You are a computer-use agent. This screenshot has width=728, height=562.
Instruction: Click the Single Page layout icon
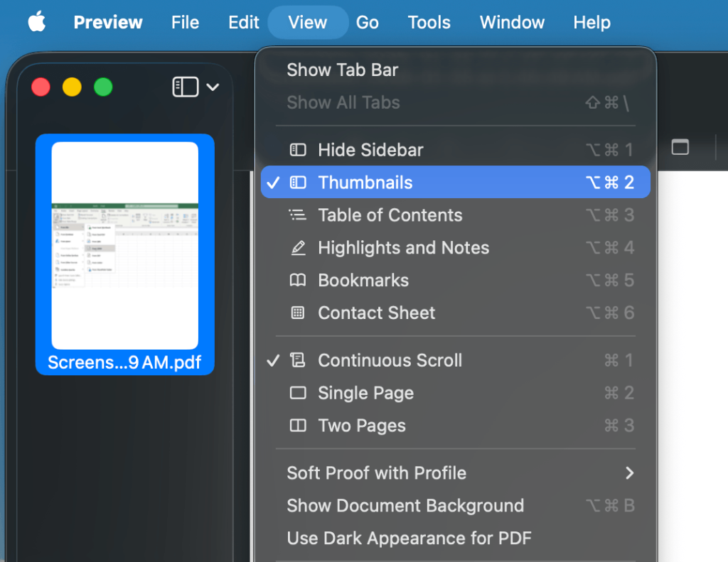297,393
